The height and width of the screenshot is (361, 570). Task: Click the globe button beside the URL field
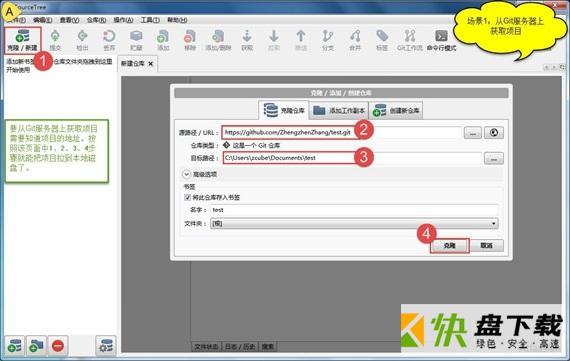[x=494, y=133]
